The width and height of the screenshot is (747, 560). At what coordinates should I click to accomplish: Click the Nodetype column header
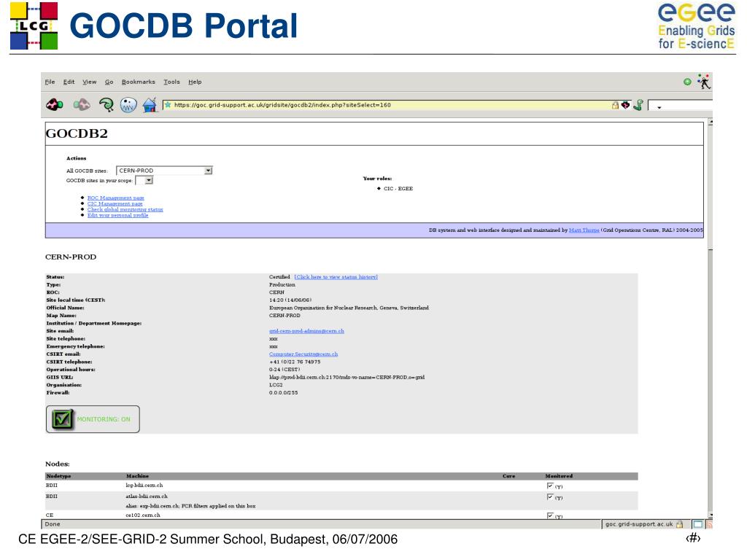click(x=58, y=475)
